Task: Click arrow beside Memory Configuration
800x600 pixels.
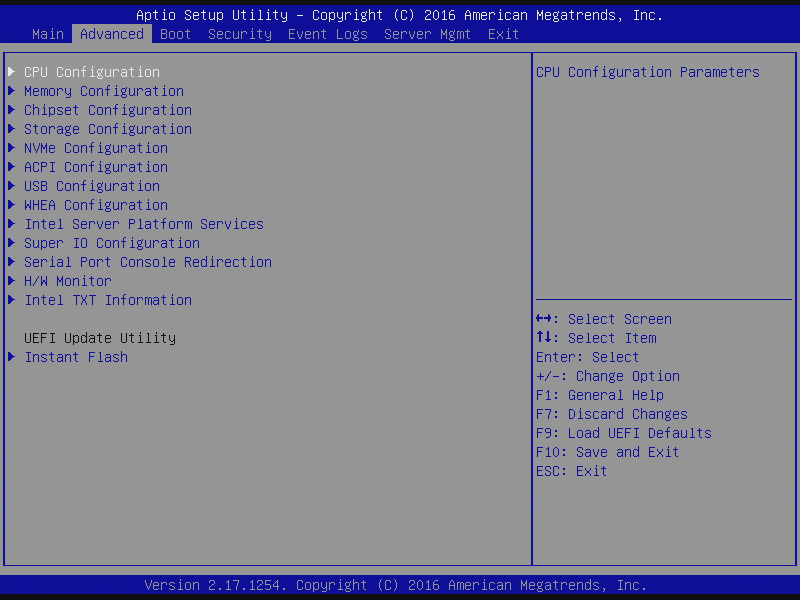Action: (12, 91)
